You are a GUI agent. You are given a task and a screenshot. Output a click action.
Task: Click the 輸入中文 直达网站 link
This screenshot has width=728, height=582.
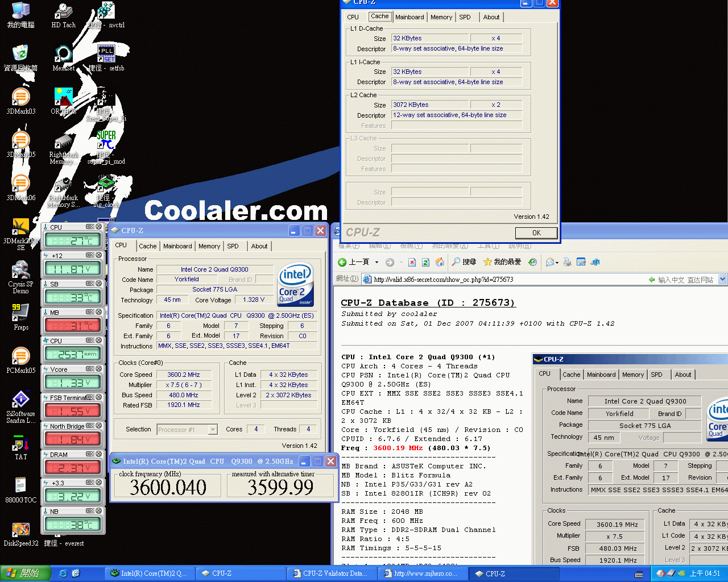click(681, 280)
